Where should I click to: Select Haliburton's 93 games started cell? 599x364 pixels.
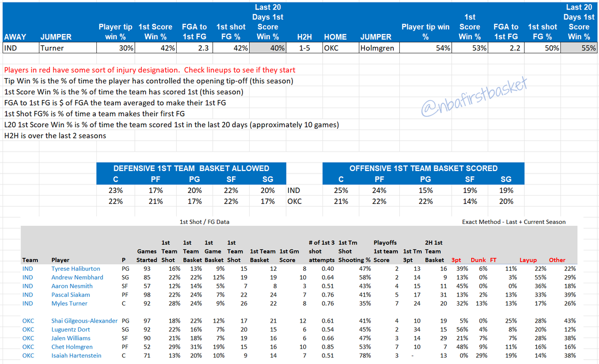147,269
